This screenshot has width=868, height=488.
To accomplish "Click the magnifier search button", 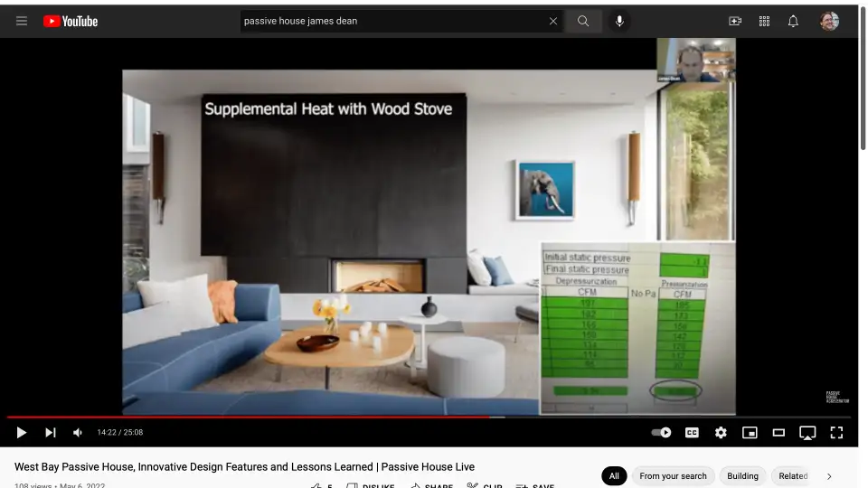I will pyautogui.click(x=583, y=21).
